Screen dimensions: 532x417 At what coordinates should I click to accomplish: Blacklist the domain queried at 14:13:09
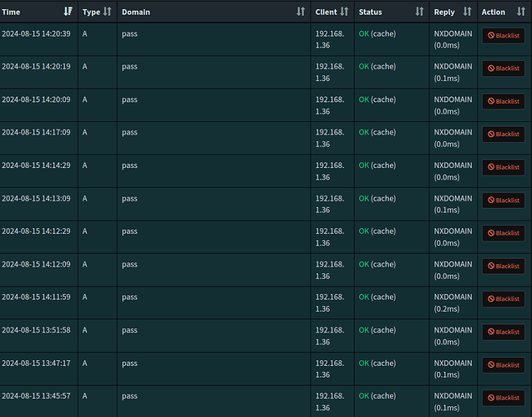pos(503,201)
